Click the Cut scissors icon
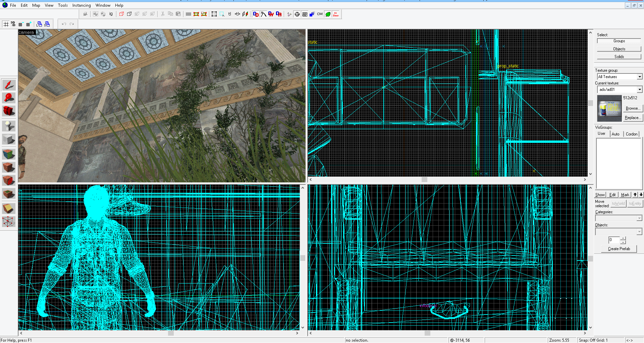This screenshot has height=343, width=644. pyautogui.click(x=163, y=14)
